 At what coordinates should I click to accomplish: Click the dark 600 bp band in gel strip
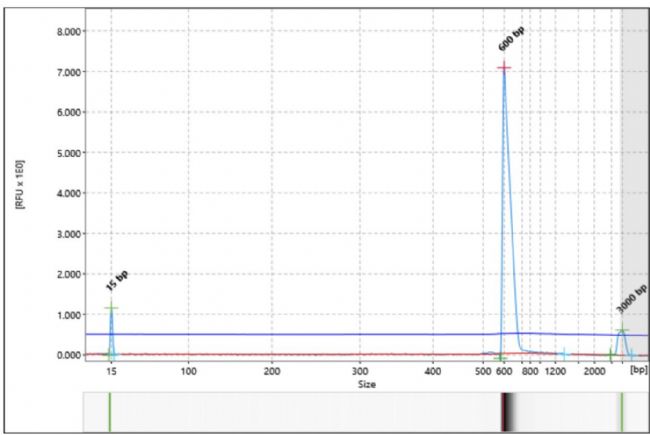[504, 410]
